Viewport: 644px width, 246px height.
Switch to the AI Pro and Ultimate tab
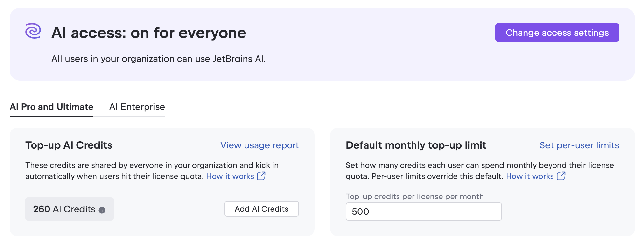pos(51,107)
